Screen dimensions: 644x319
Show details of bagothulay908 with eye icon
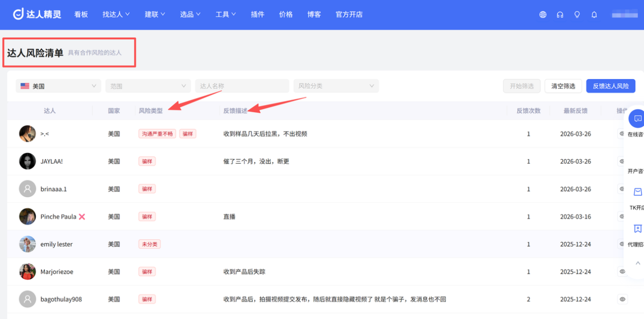(x=622, y=299)
